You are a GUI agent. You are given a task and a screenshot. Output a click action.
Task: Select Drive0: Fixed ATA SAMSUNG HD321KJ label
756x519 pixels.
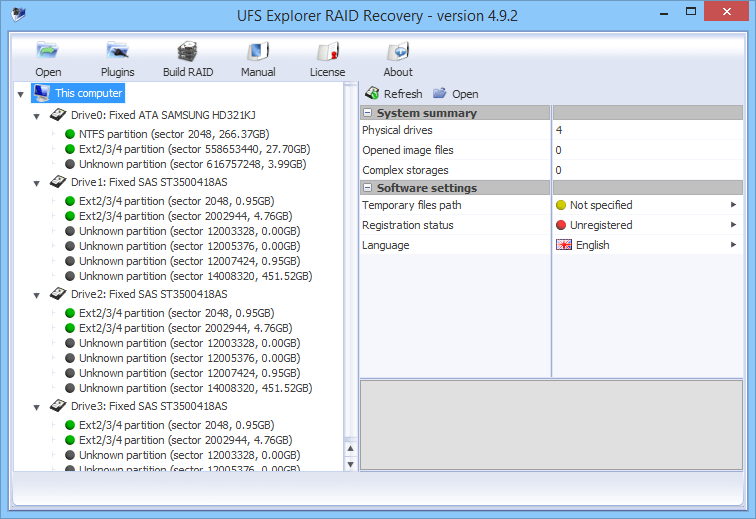coord(163,115)
